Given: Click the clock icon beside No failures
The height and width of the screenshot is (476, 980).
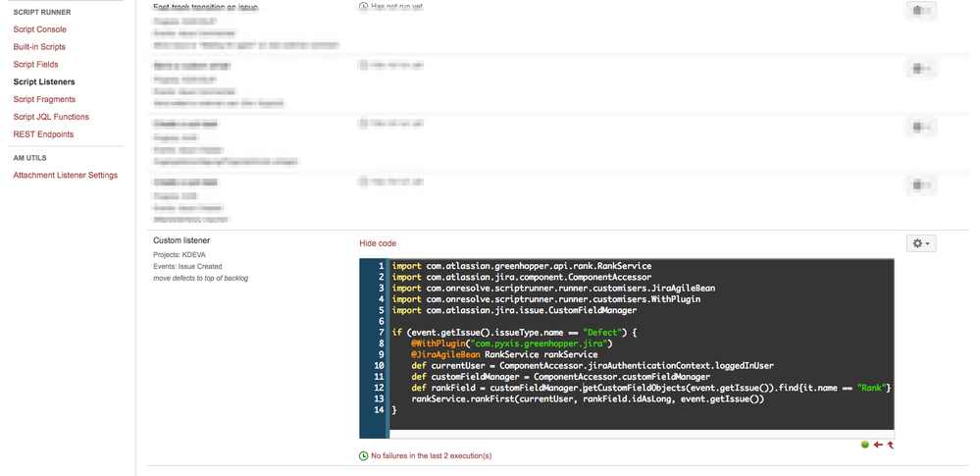Looking at the screenshot, I should pyautogui.click(x=363, y=456).
